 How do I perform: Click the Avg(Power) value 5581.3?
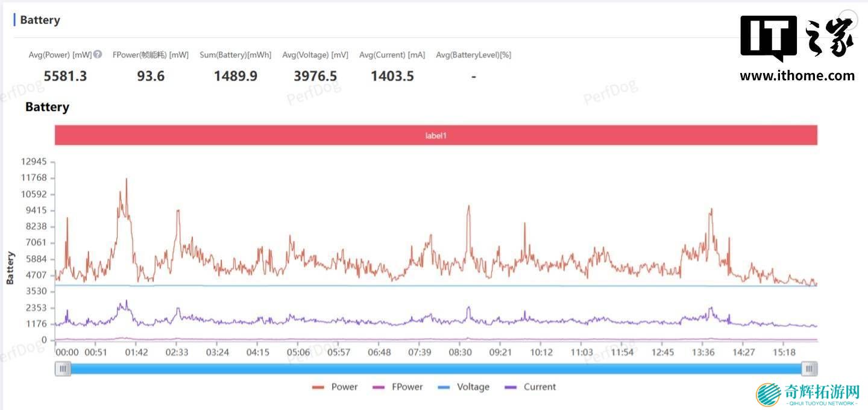coord(65,76)
